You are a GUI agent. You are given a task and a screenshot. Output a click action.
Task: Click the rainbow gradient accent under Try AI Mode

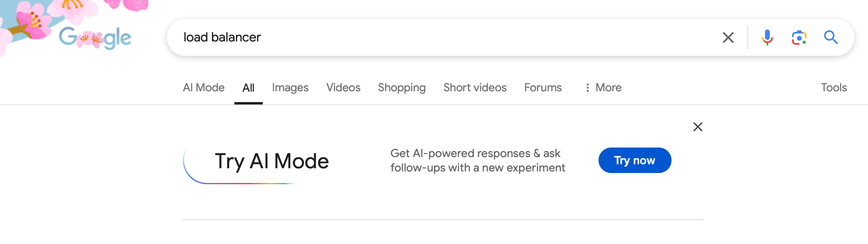pyautogui.click(x=240, y=183)
